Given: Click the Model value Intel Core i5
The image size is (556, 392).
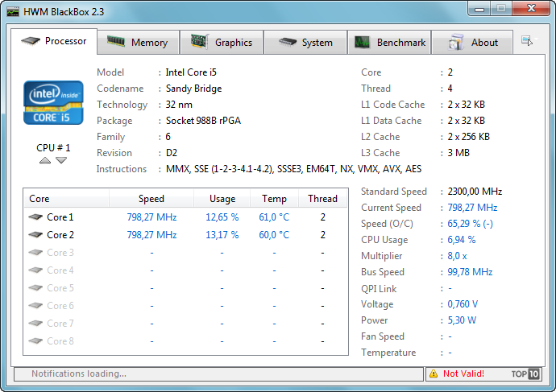Looking at the screenshot, I should tap(191, 72).
